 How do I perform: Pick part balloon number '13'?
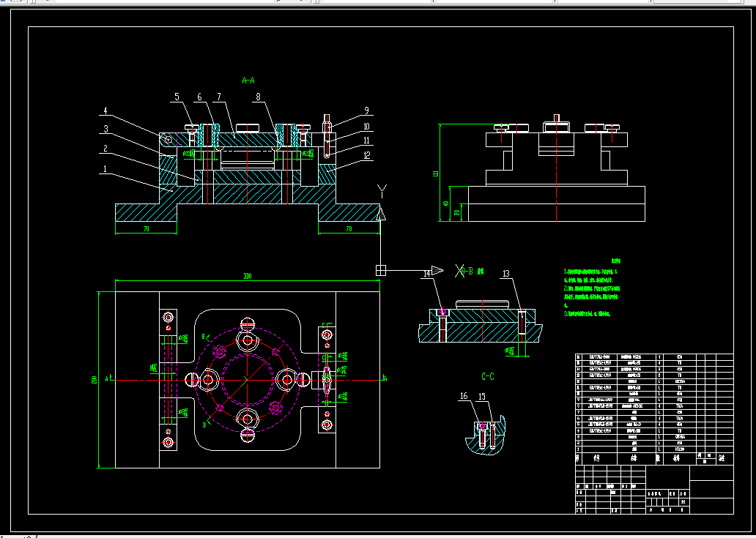pyautogui.click(x=505, y=274)
